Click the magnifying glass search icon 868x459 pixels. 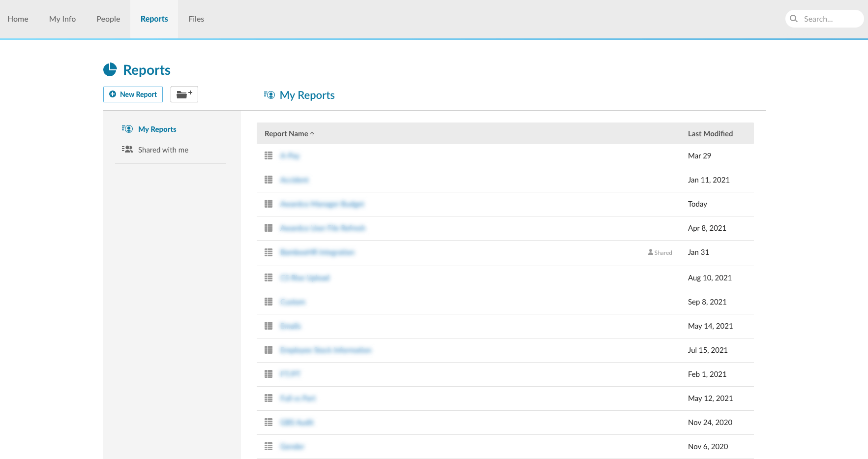[794, 19]
